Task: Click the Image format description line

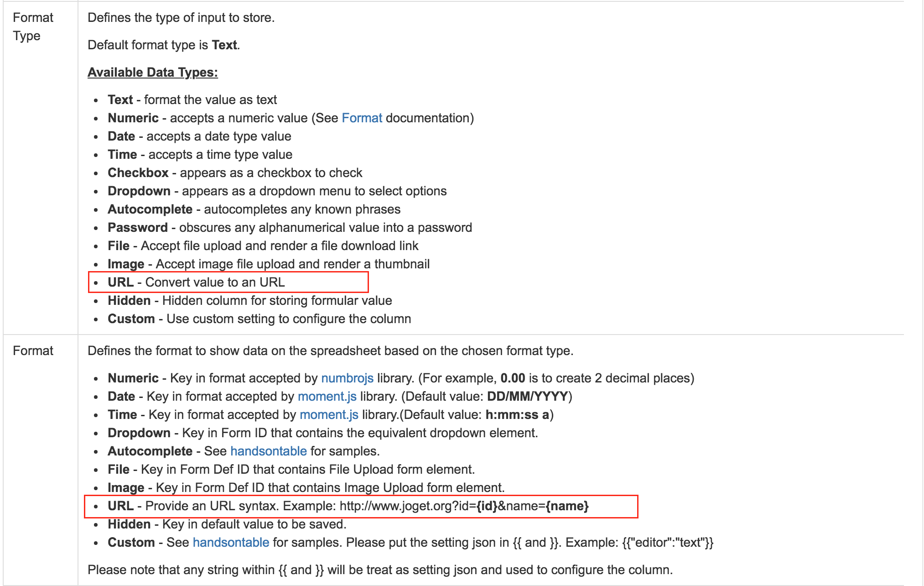Action: tap(306, 487)
